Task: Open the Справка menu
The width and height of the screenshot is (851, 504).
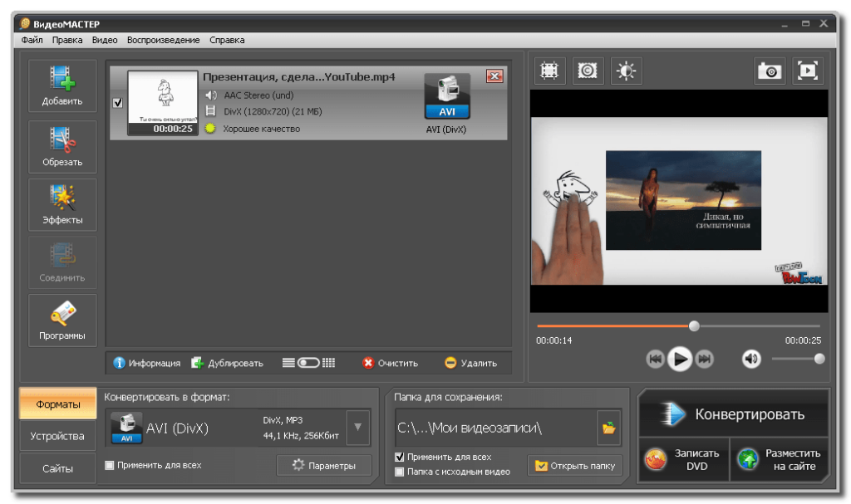Action: pos(227,40)
